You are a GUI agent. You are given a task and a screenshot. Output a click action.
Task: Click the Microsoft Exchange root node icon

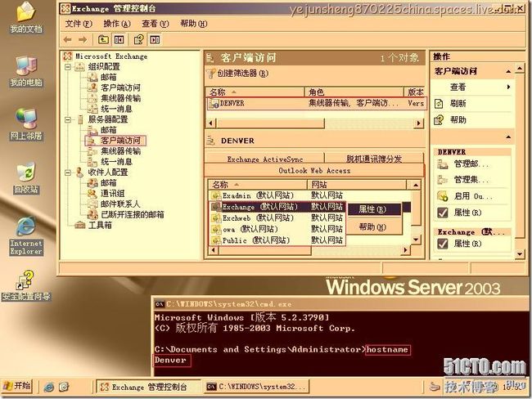click(67, 56)
